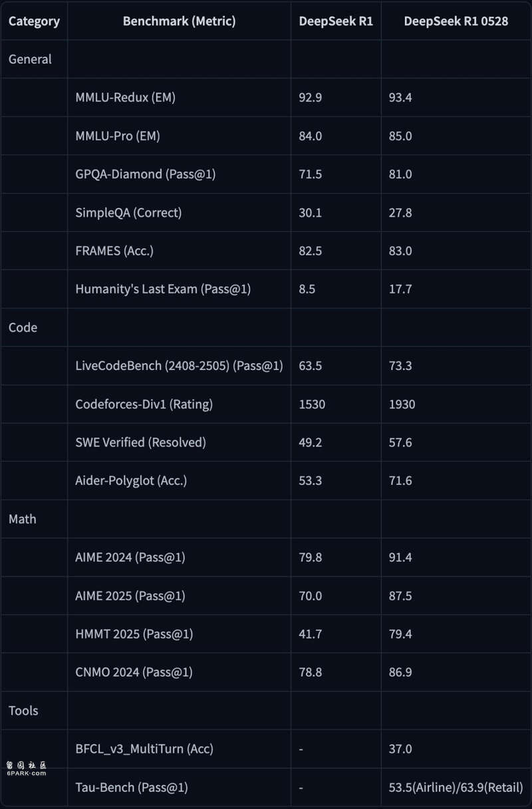Click the Humanity's Last Exam benchmark cell
The image size is (532, 809).
click(x=163, y=289)
